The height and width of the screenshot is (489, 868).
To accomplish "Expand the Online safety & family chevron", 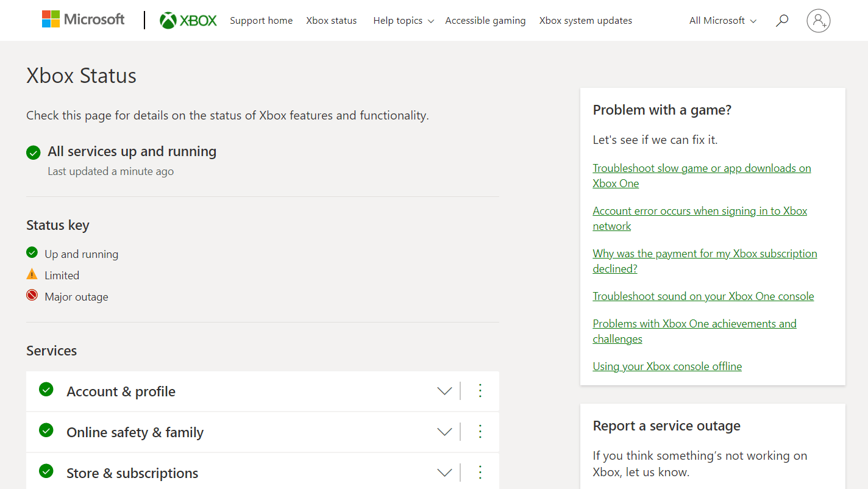I will 445,432.
